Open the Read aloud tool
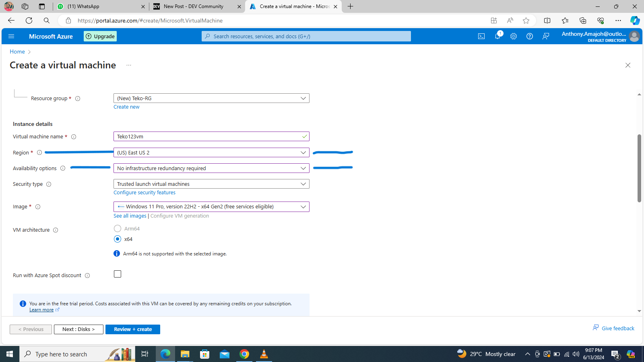 [x=510, y=21]
